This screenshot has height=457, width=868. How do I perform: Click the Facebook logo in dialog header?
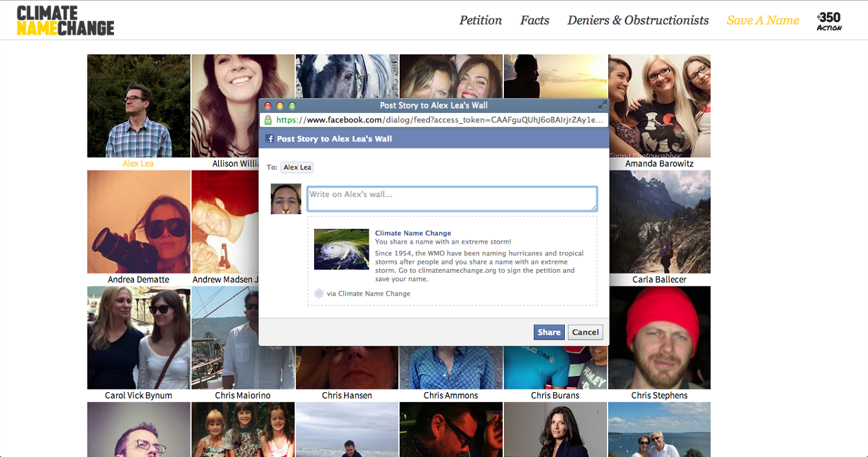[269, 139]
